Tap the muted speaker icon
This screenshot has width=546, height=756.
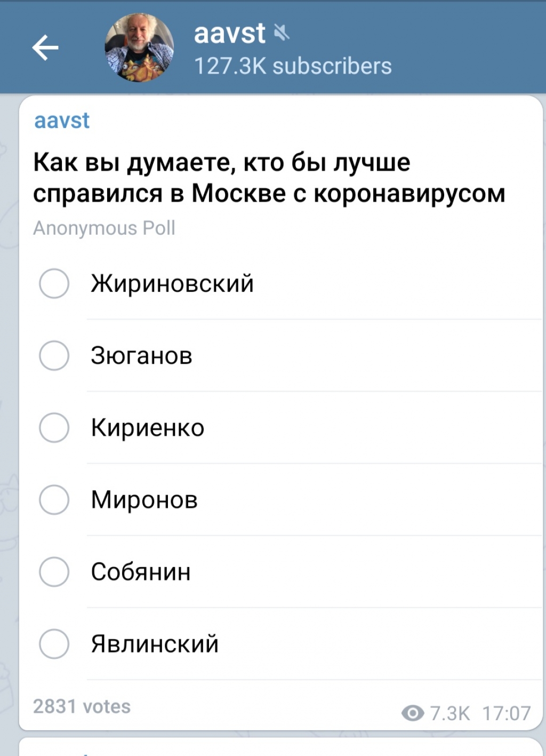pos(282,33)
